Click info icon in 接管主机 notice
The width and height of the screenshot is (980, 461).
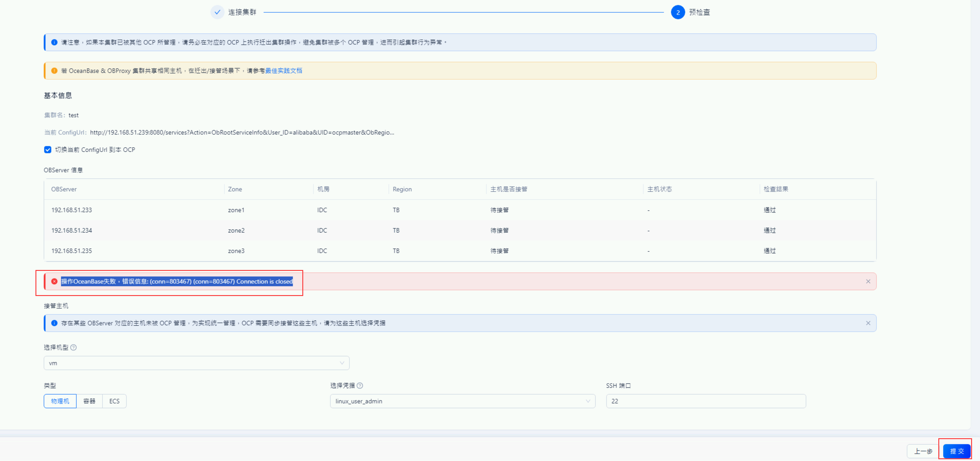coord(54,323)
